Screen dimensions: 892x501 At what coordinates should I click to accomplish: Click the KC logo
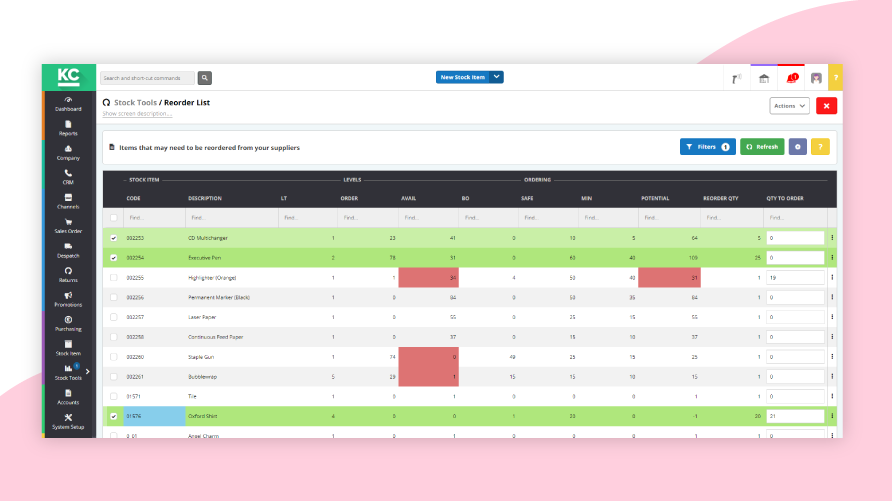69,77
